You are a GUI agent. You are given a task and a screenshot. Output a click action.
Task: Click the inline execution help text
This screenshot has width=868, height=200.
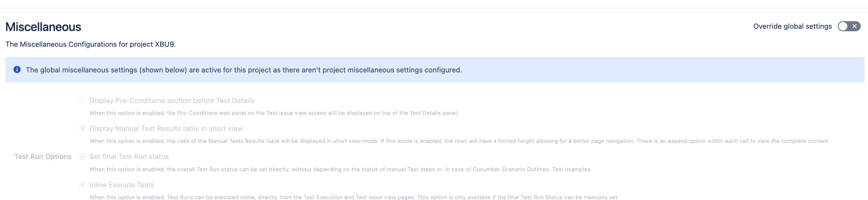coord(354,197)
